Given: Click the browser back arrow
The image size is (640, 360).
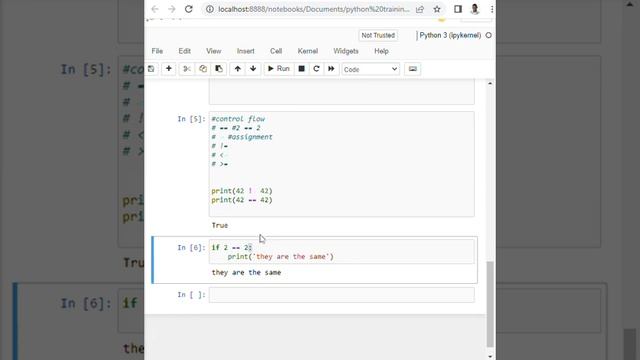Looking at the screenshot, I should click(x=155, y=9).
